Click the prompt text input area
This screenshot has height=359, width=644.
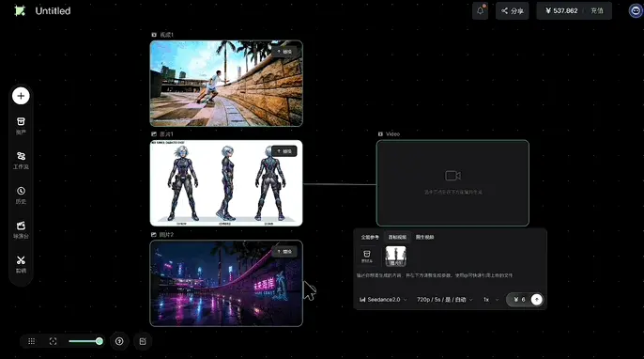click(450, 275)
